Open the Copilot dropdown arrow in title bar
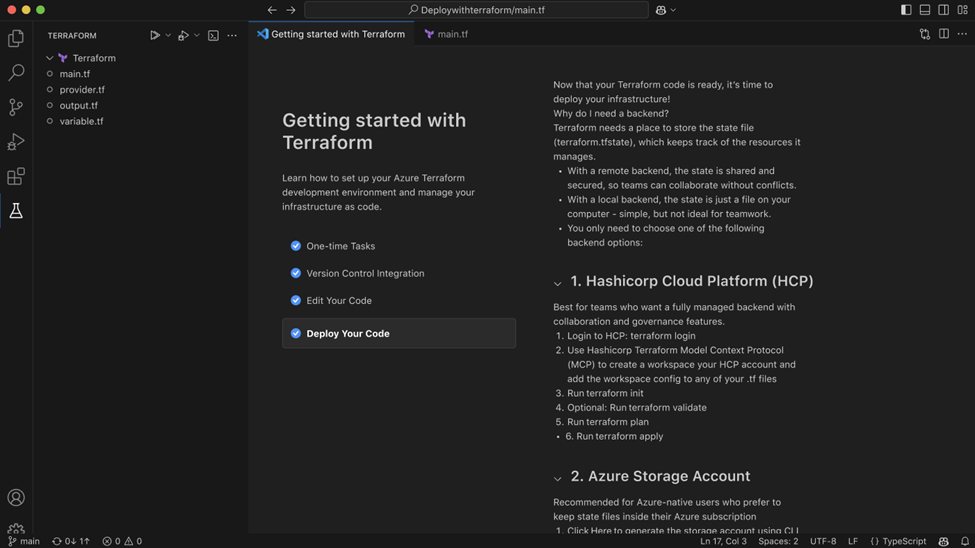Screen dimensions: 975x548 point(673,10)
